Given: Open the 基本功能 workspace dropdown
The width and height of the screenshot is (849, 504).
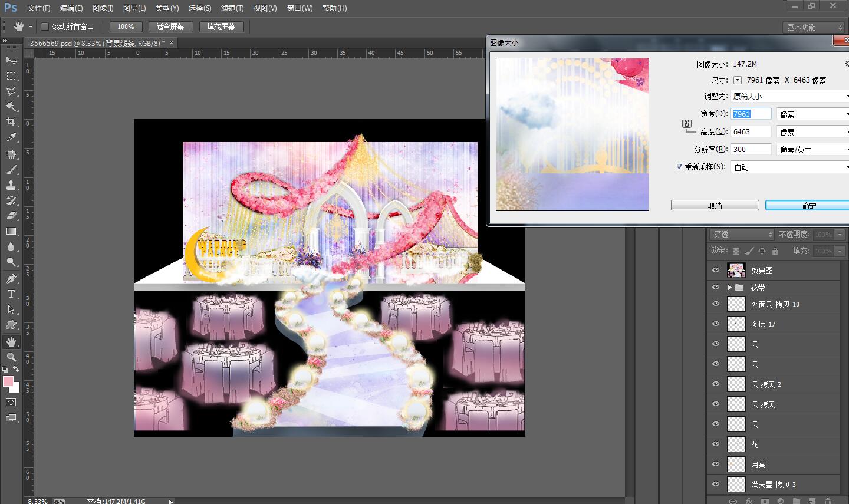Looking at the screenshot, I should click(x=815, y=27).
